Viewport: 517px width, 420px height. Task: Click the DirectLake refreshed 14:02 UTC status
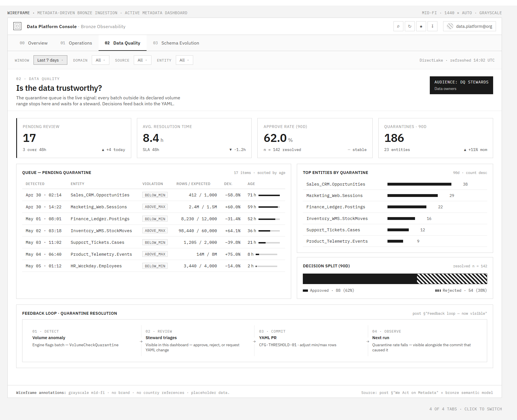(457, 60)
